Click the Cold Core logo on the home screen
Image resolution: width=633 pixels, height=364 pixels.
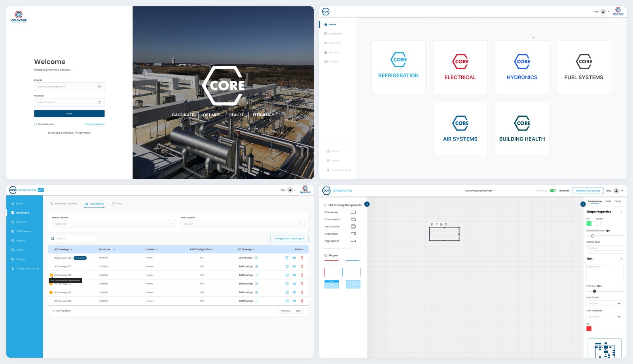[618, 11]
